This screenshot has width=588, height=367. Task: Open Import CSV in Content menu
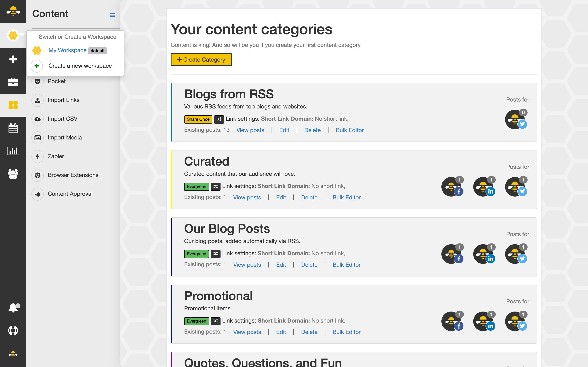pos(62,119)
